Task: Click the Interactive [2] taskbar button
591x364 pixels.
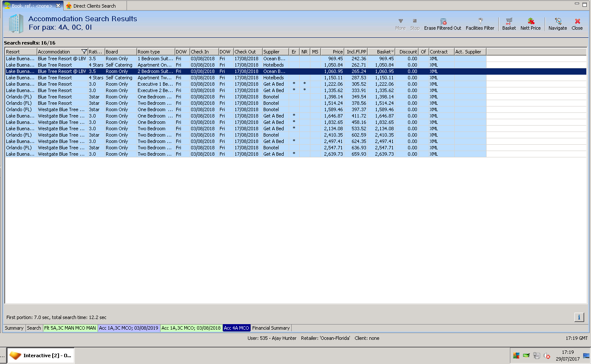Action: pos(41,356)
